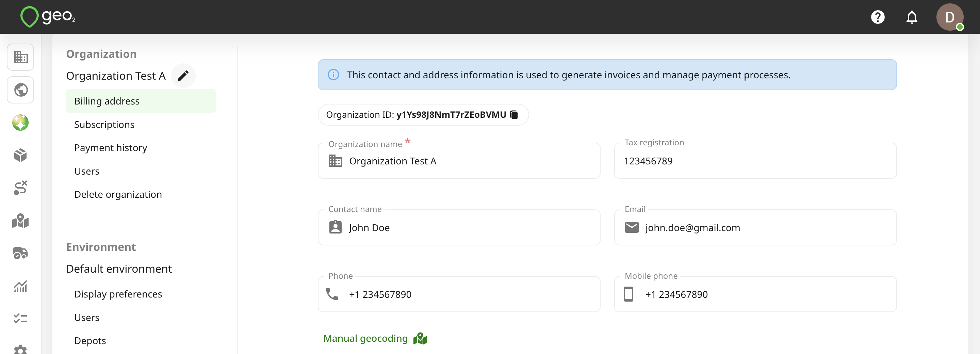Open the notifications bell
Screen dimensions: 980x354
(912, 17)
